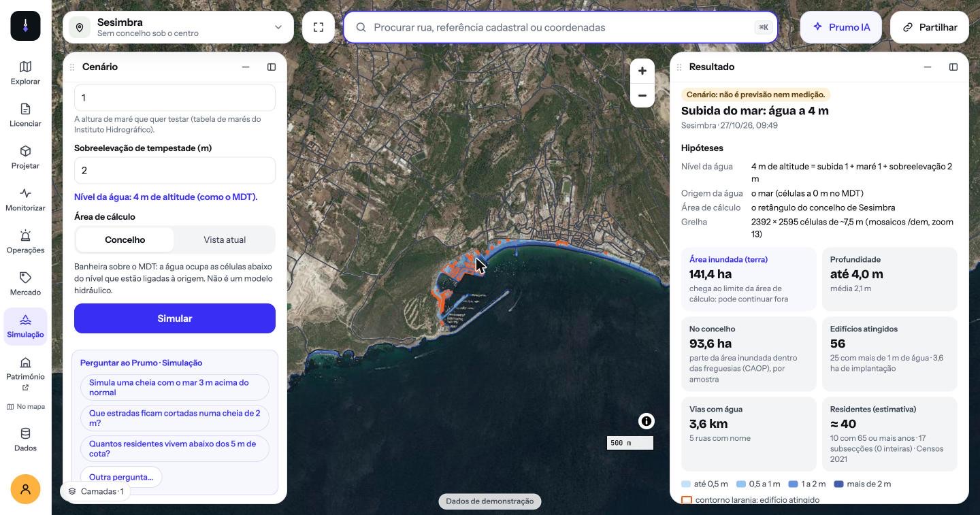This screenshot has height=515, width=980.
Task: Toggle the Cenário panel dock icon
Action: (272, 67)
